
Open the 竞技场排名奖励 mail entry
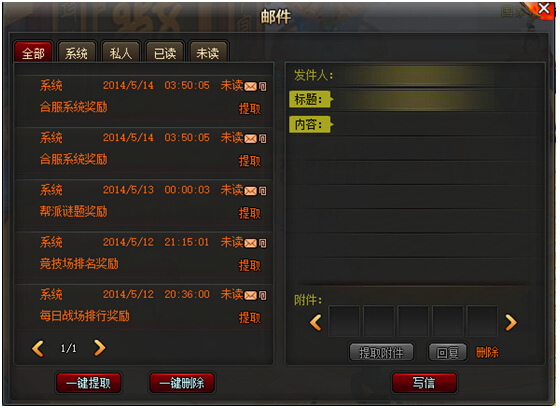click(x=144, y=256)
